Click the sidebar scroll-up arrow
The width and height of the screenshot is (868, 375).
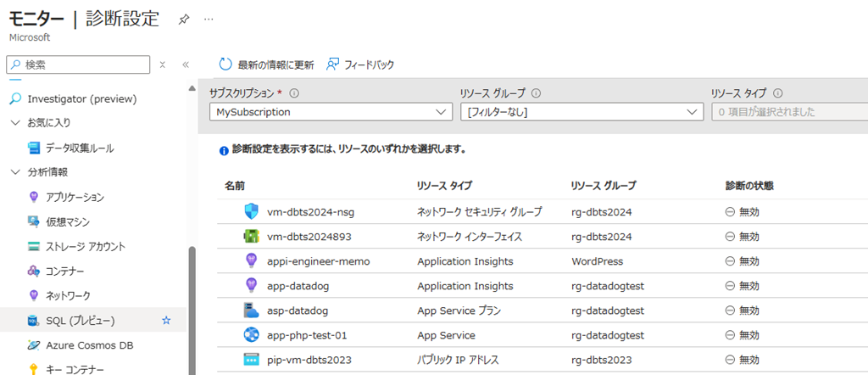point(192,88)
